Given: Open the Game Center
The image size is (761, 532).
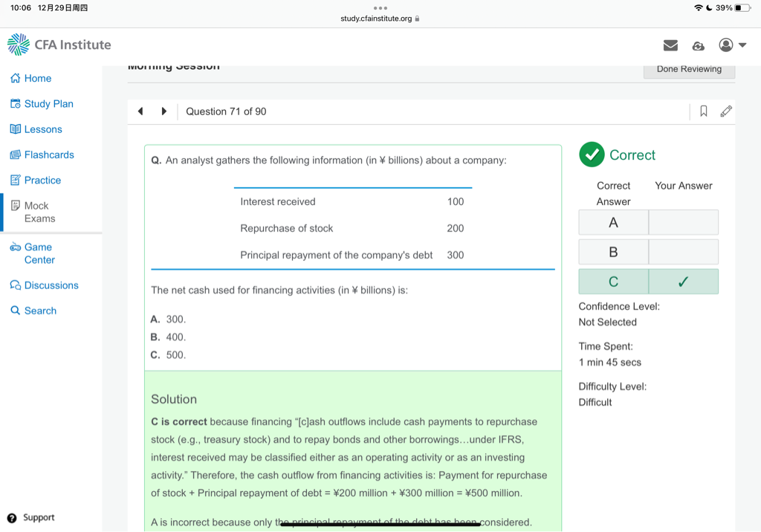Looking at the screenshot, I should (39, 253).
